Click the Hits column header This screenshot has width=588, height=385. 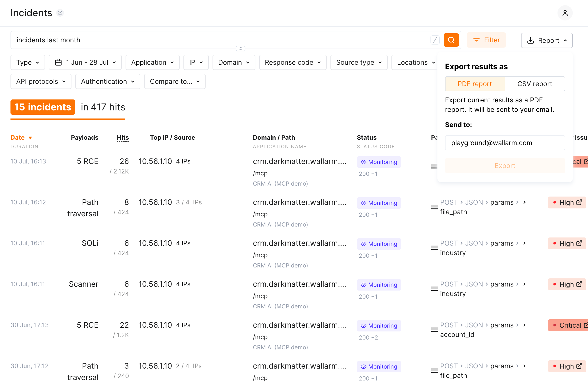[123, 138]
